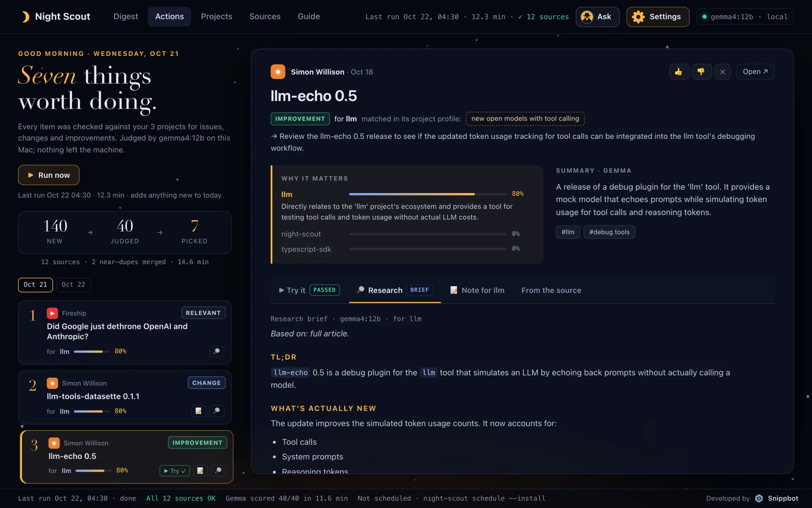Screen dimensions: 812x508
Task: Switch to the Digest tab
Action: pyautogui.click(x=126, y=17)
